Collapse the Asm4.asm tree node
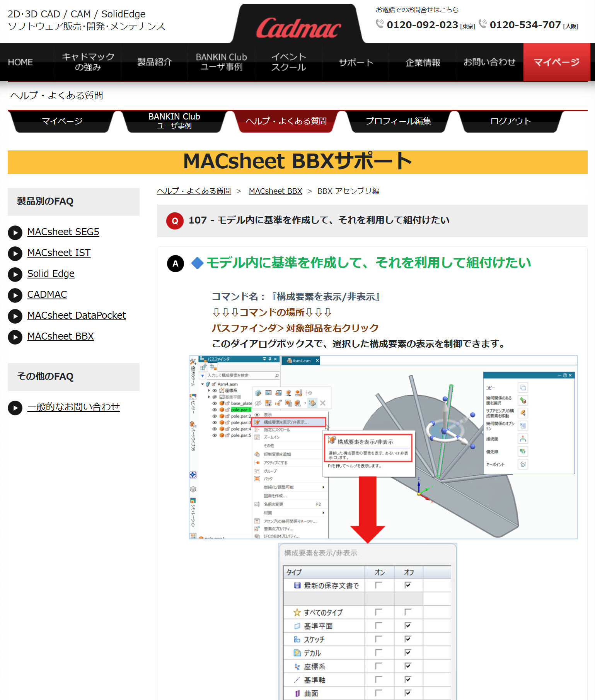Viewport: 595px width, 700px height. [202, 384]
